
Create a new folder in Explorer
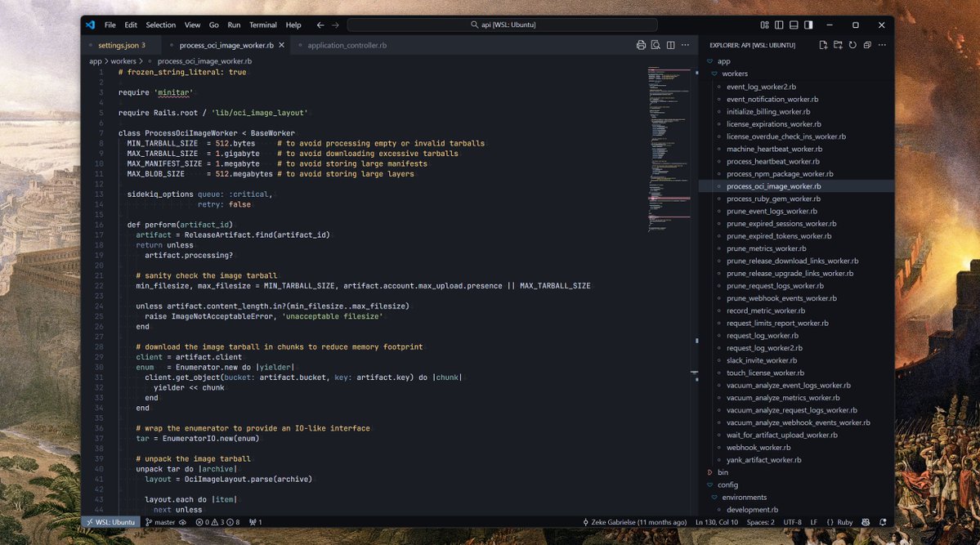[x=838, y=45]
